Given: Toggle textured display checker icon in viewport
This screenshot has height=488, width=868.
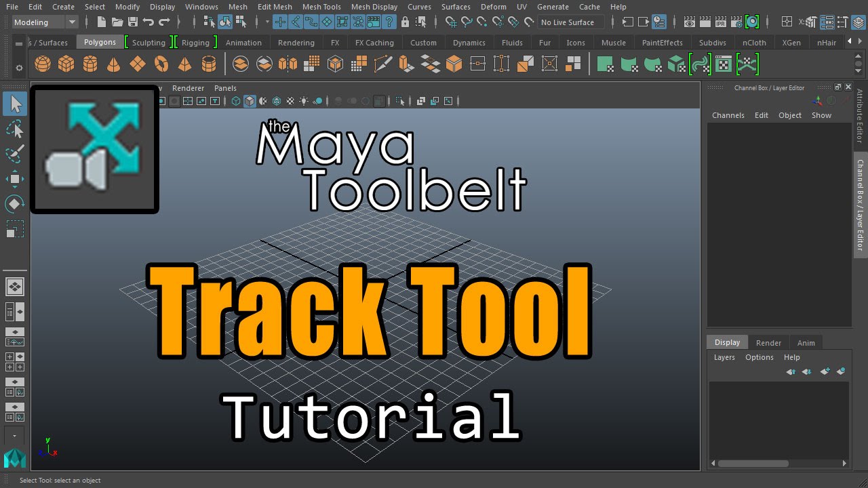Looking at the screenshot, I should coord(290,102).
